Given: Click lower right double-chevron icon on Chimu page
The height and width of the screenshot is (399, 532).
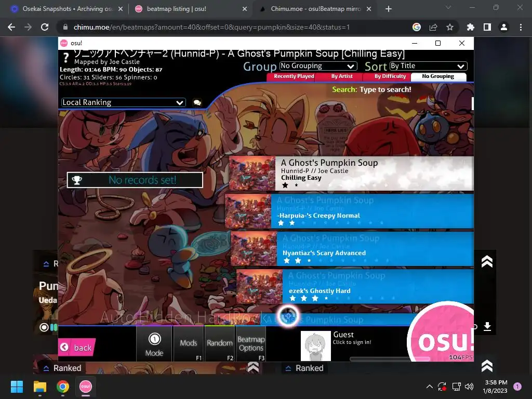Looking at the screenshot, I should click(x=487, y=366).
